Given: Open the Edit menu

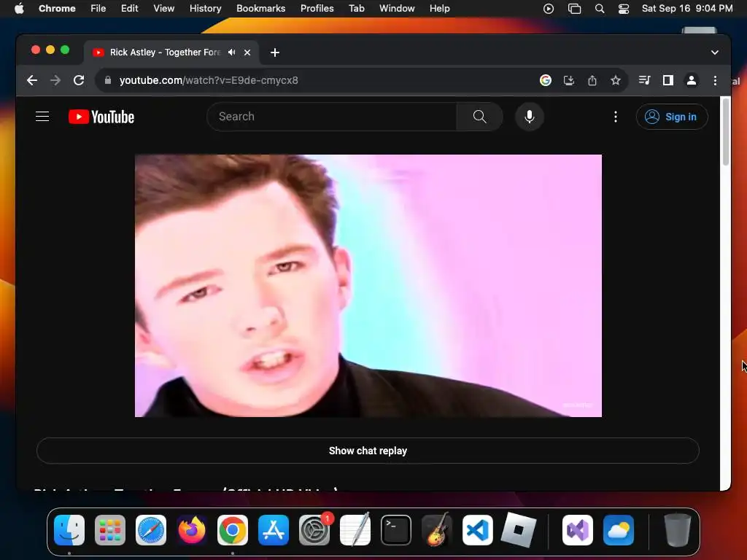Looking at the screenshot, I should [x=129, y=9].
